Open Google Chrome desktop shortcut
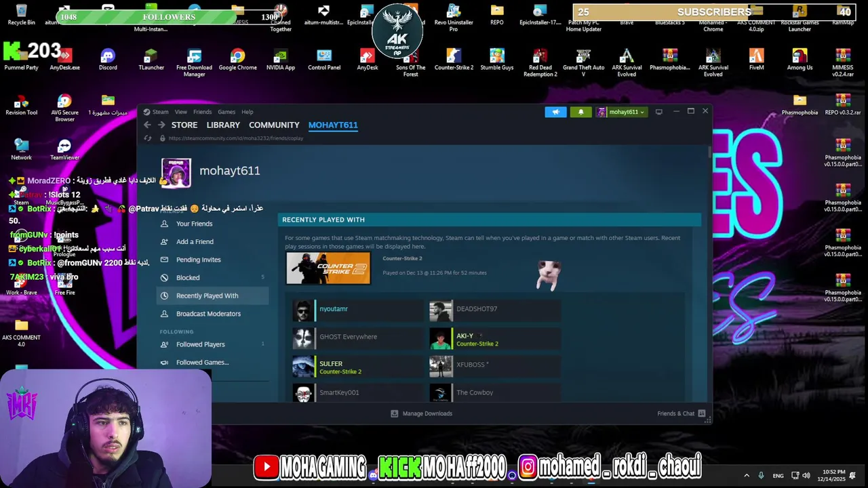This screenshot has width=868, height=488. coord(237,60)
